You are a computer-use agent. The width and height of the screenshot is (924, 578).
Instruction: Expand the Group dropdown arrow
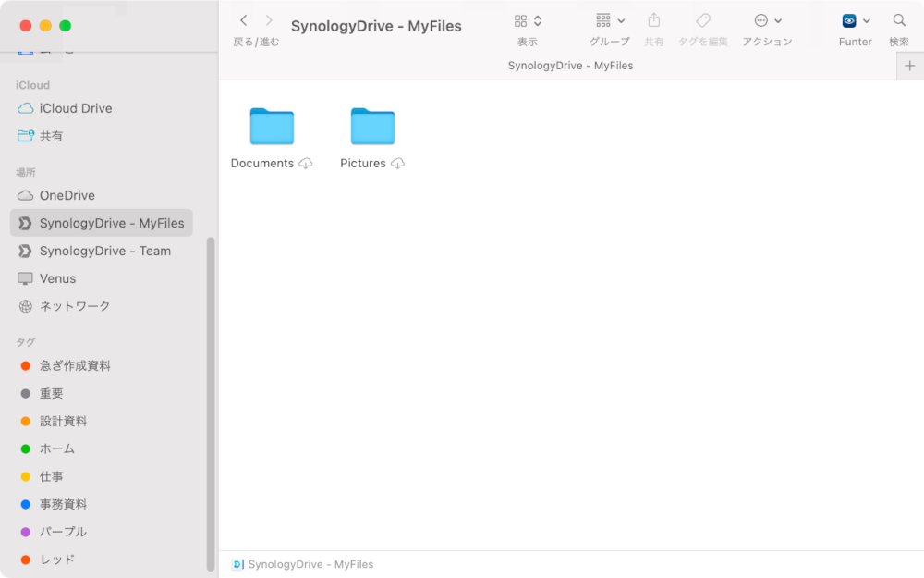(621, 21)
